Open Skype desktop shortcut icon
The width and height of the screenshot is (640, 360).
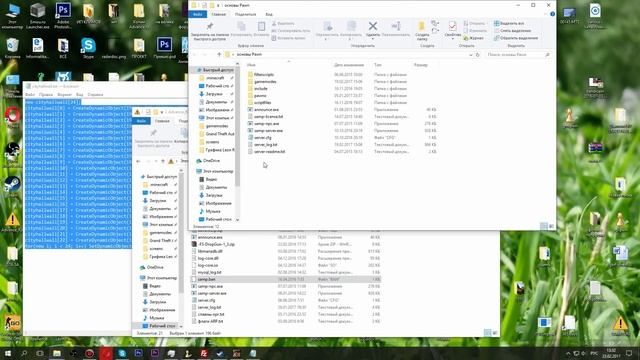(x=88, y=48)
